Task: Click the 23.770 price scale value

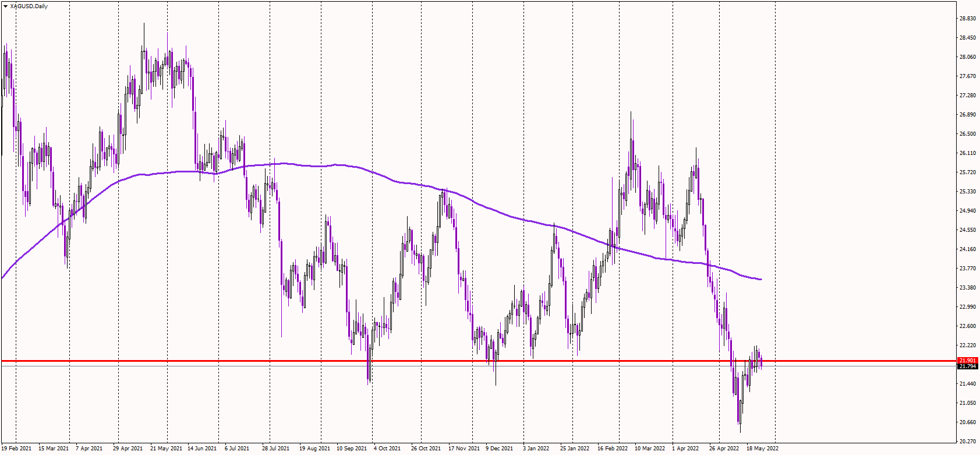Action: pos(968,269)
